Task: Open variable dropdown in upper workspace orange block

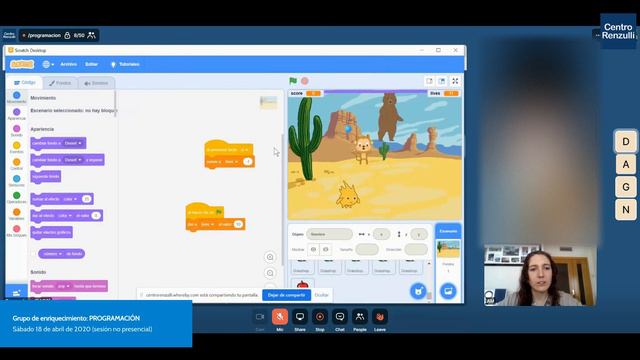Action: click(231, 162)
